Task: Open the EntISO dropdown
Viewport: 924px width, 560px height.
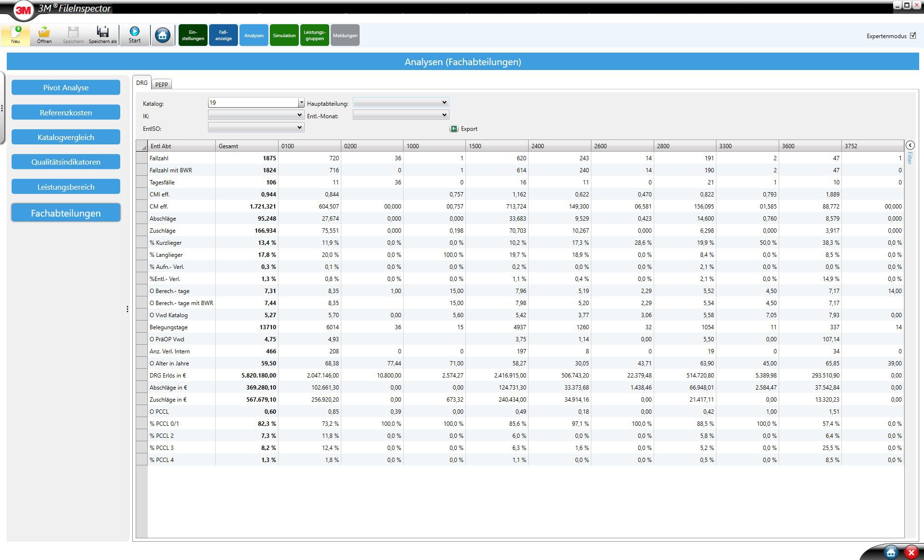Action: [x=256, y=127]
